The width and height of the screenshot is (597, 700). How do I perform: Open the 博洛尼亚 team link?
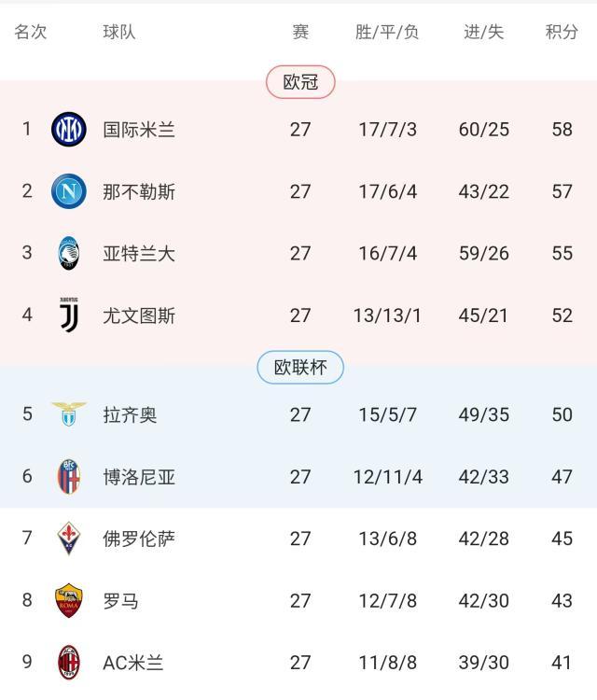pos(139,477)
